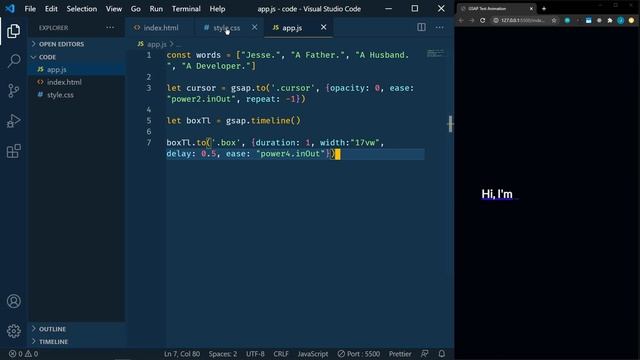Open the Terminal menu

(186, 9)
